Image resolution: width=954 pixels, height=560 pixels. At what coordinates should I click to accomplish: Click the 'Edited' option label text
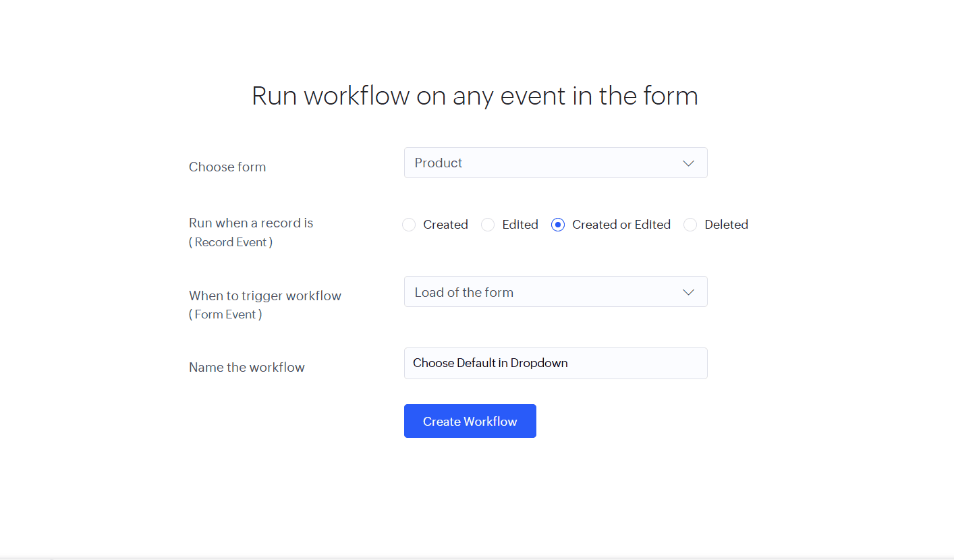coord(520,225)
